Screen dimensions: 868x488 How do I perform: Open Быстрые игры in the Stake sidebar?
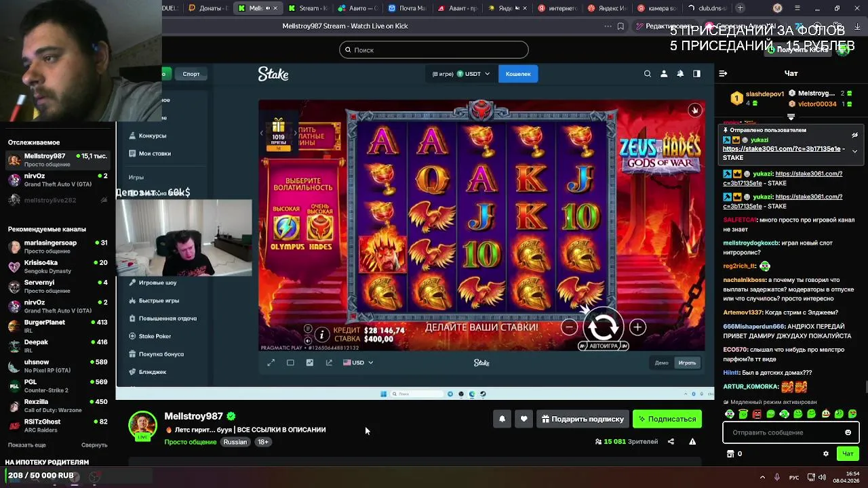(x=159, y=300)
